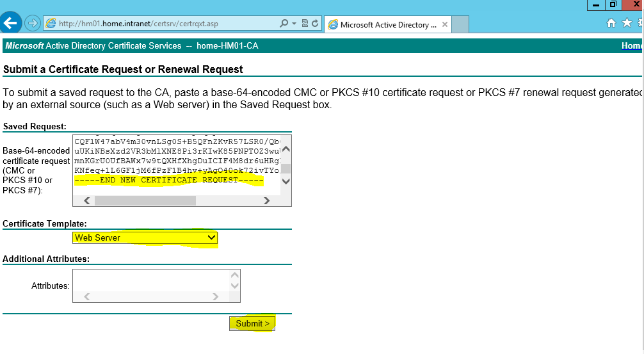Click inside the Attributes text area
This screenshot has height=354, width=644.
(150, 280)
